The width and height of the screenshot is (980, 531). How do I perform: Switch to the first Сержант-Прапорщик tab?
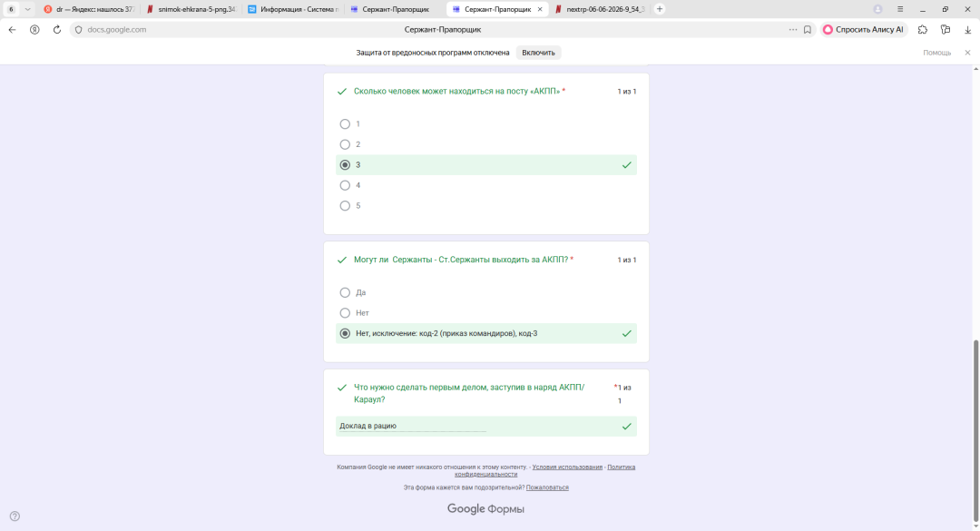point(395,9)
